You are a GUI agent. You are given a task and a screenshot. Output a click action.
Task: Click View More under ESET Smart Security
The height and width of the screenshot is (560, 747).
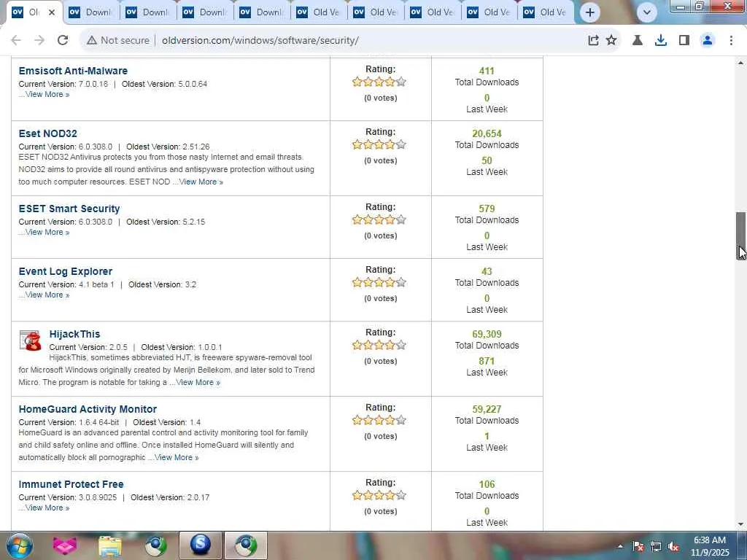pos(47,233)
